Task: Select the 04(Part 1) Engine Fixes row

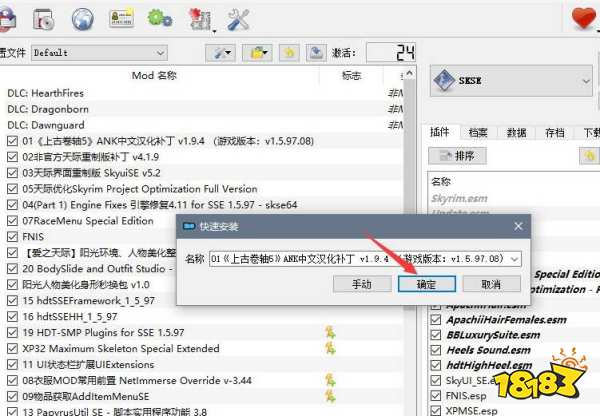Action: tap(201, 205)
